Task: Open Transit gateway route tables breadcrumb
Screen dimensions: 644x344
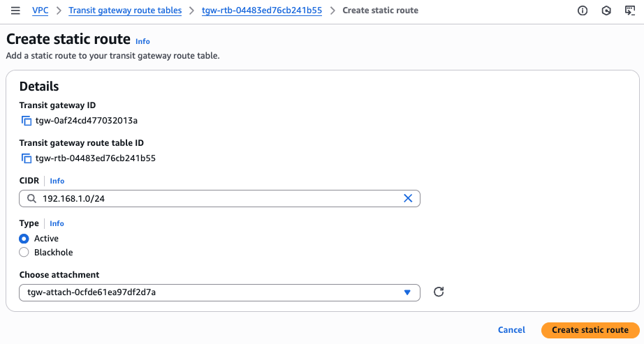Action: pos(125,10)
